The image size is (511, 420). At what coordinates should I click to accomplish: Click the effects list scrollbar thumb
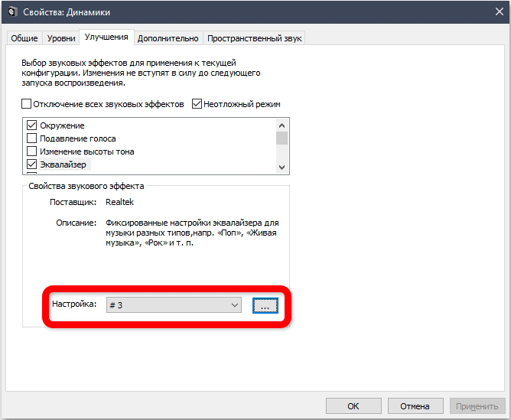282,138
